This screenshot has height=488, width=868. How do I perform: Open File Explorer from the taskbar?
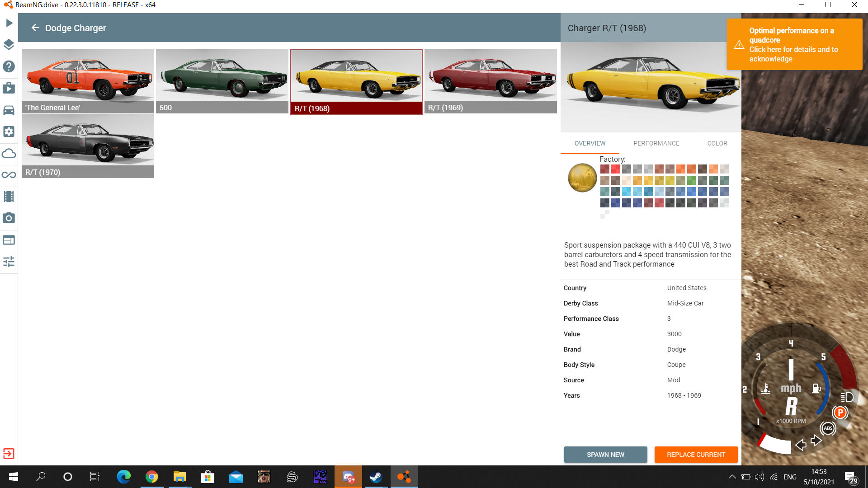[179, 477]
